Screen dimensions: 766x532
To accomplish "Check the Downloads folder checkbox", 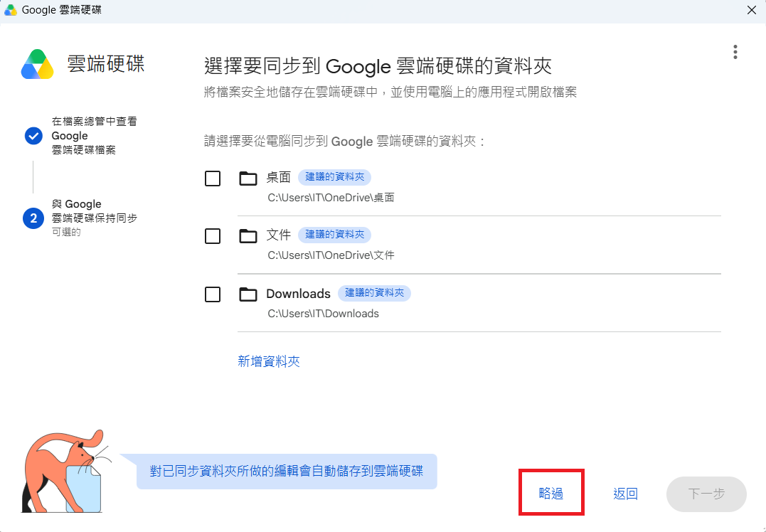I will click(x=213, y=294).
